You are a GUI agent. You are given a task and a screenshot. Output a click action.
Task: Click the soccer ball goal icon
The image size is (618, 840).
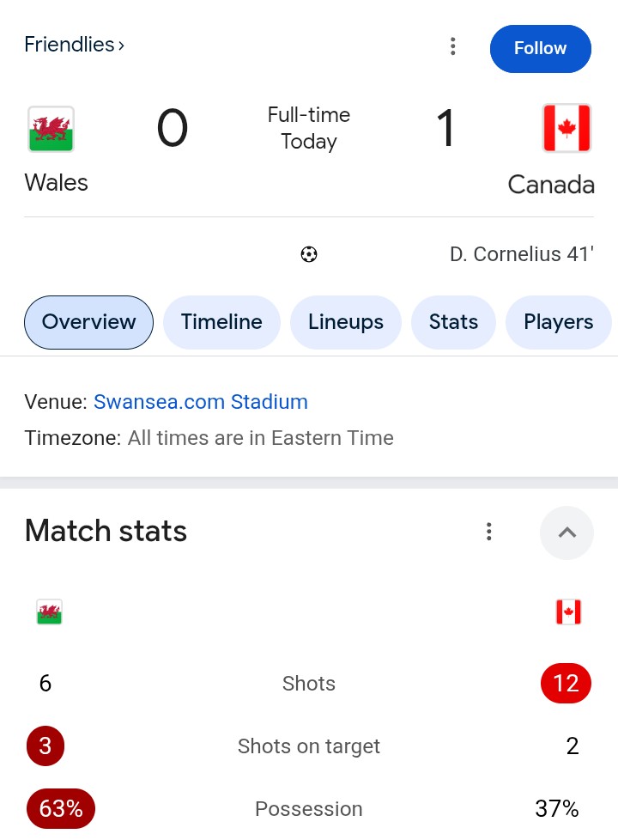(x=309, y=254)
